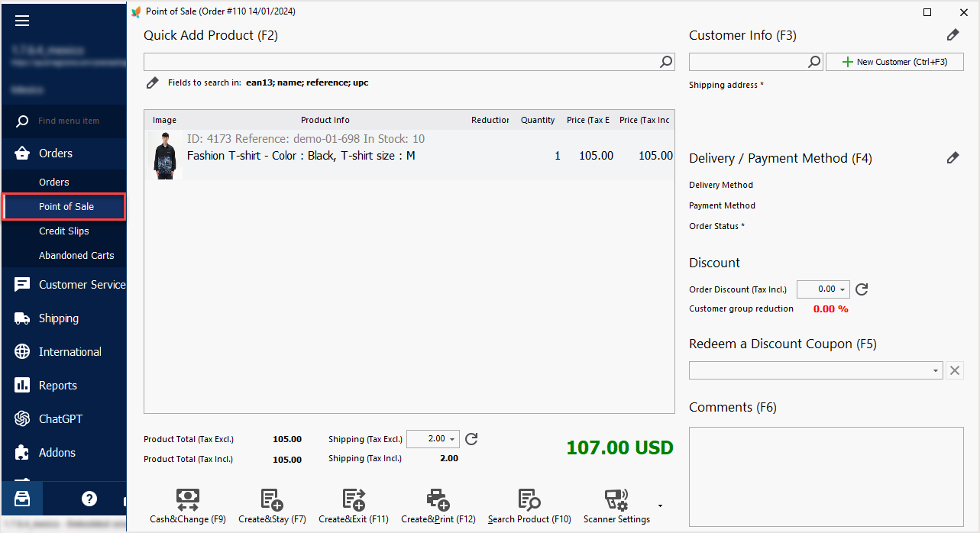Edit Delivery / Payment Method pencil icon

953,158
